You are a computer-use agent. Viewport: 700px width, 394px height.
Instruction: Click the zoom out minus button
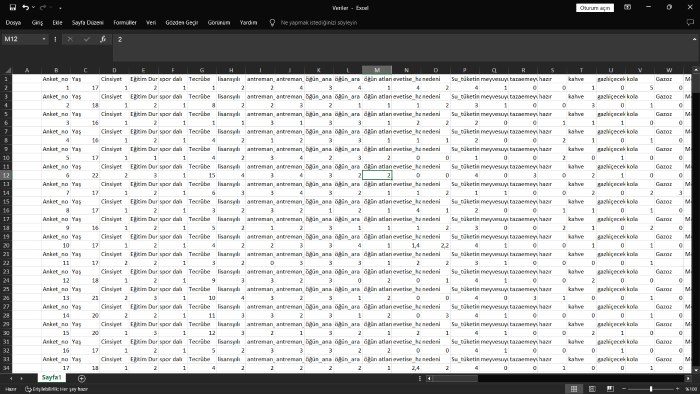(624, 389)
